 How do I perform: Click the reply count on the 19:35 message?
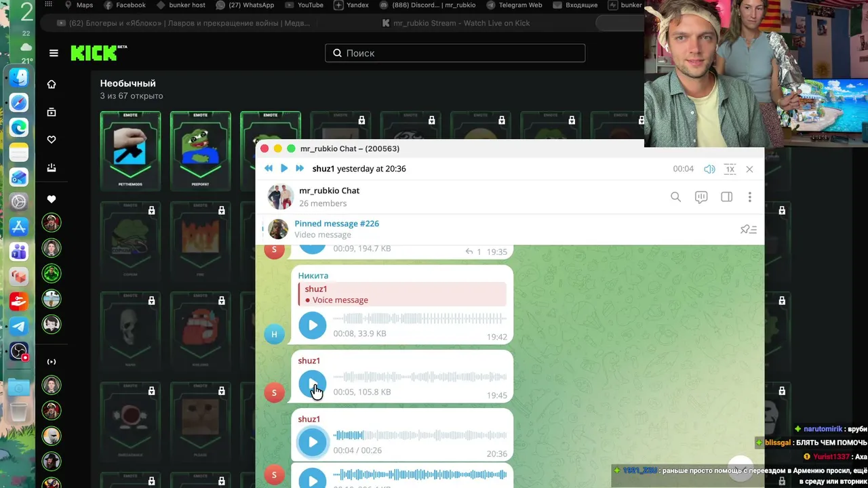click(x=473, y=252)
